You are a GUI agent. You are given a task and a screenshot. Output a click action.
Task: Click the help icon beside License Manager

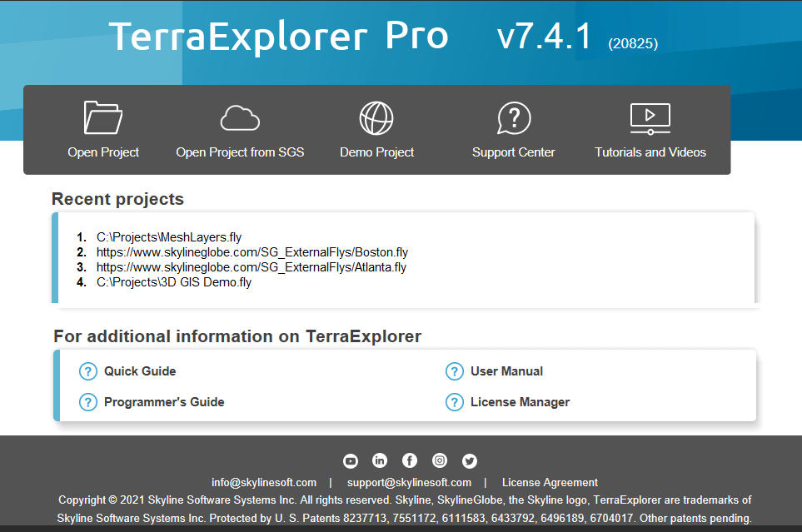(454, 402)
